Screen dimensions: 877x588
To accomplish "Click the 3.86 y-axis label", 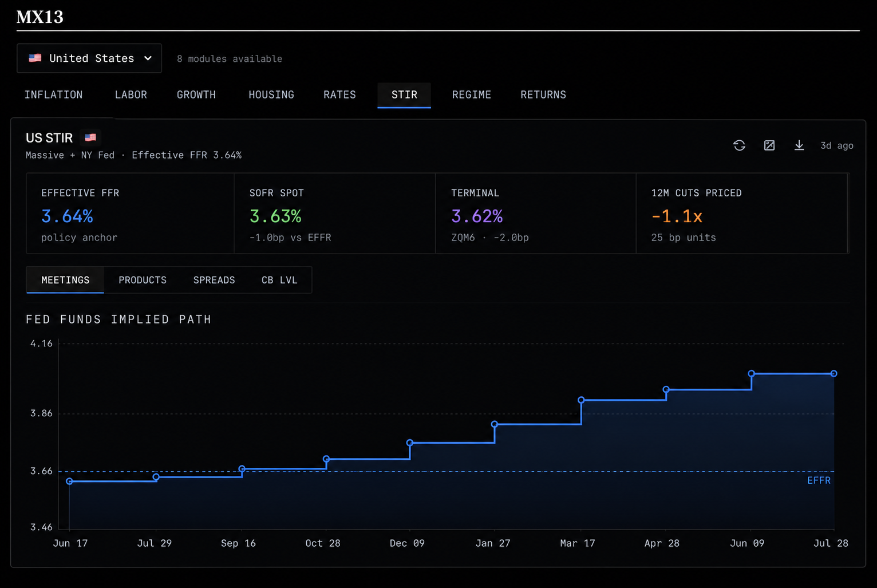I will tap(41, 413).
